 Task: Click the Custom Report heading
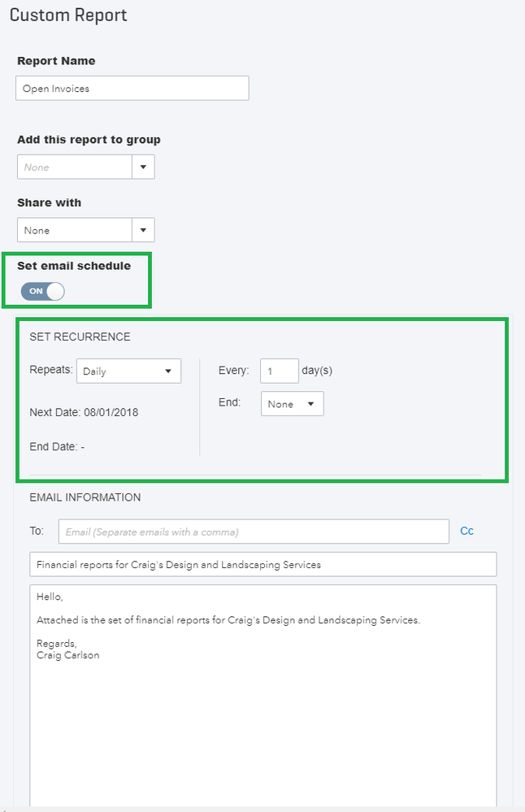(68, 15)
